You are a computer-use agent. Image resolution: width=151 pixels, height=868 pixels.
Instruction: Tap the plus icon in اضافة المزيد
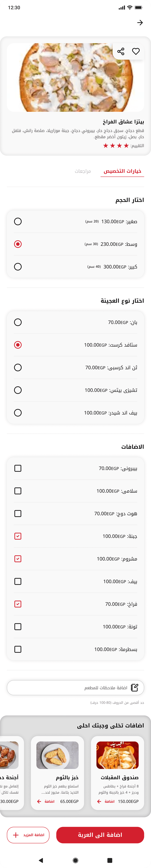tap(15, 835)
